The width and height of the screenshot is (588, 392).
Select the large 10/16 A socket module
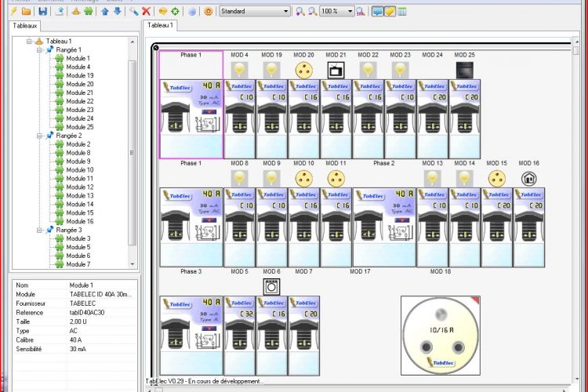point(439,335)
